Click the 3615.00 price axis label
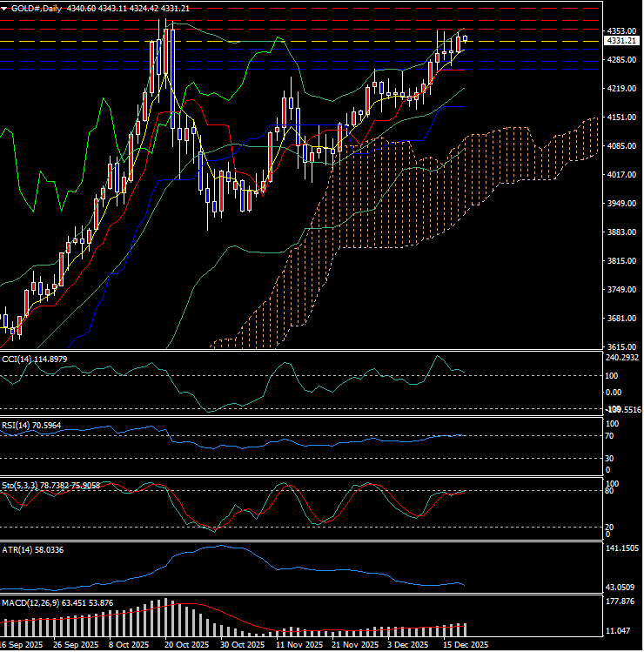The image size is (644, 652). 621,346
